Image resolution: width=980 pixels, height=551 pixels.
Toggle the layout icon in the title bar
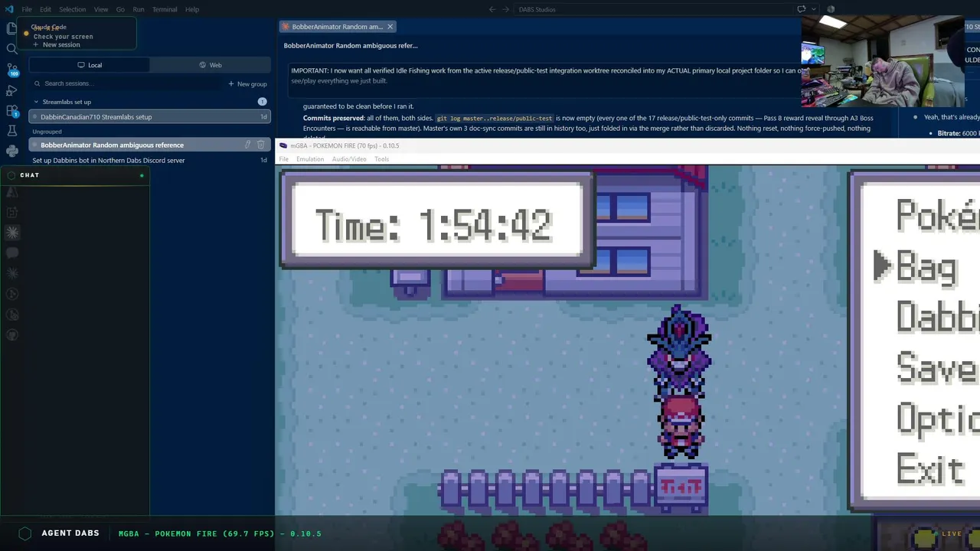click(831, 9)
